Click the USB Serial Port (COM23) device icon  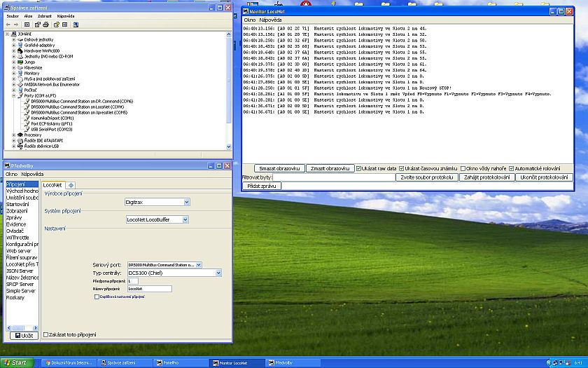coord(28,129)
